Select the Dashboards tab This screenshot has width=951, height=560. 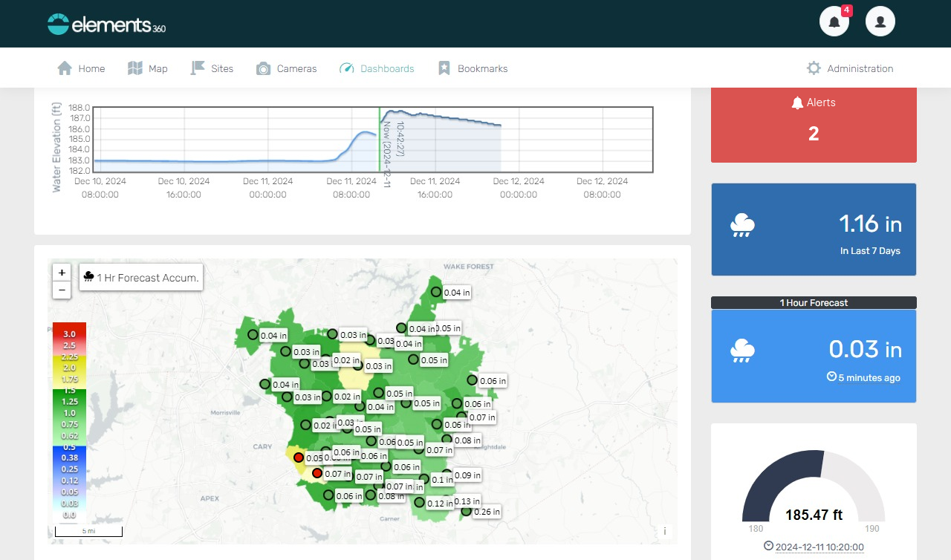[377, 68]
